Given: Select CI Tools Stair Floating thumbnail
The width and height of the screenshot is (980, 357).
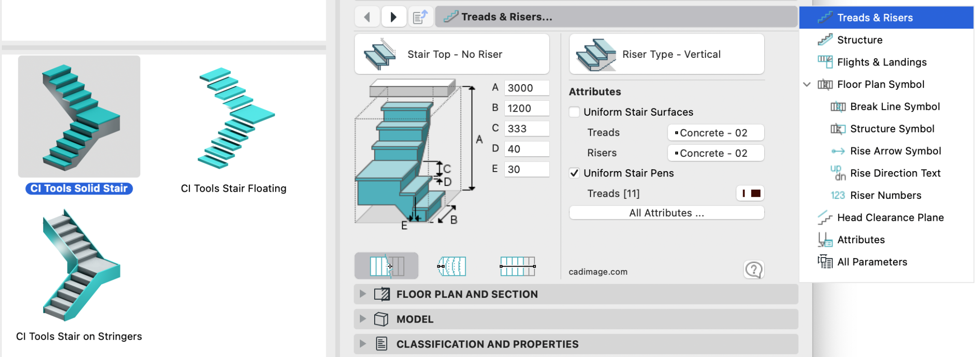Looking at the screenshot, I should [x=234, y=129].
